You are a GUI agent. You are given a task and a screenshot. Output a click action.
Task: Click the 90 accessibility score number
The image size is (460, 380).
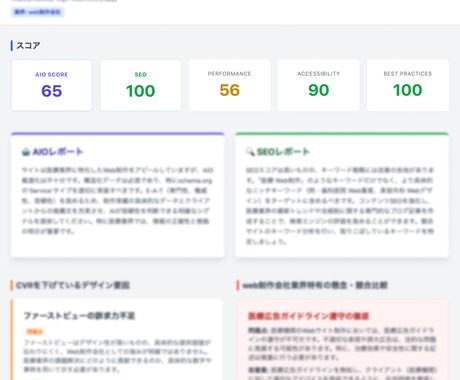pos(319,90)
